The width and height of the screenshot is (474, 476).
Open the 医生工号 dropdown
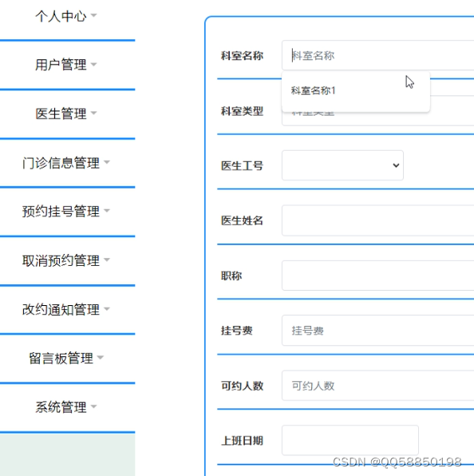pos(342,165)
